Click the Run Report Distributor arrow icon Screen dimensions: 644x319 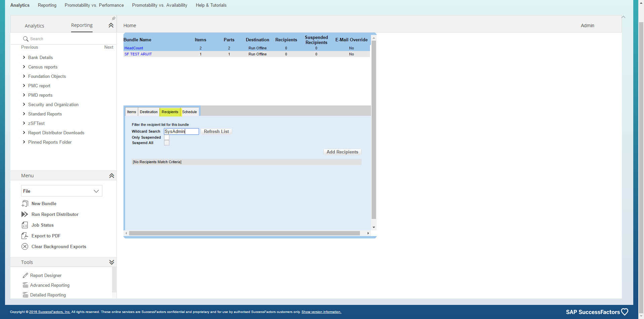point(25,214)
